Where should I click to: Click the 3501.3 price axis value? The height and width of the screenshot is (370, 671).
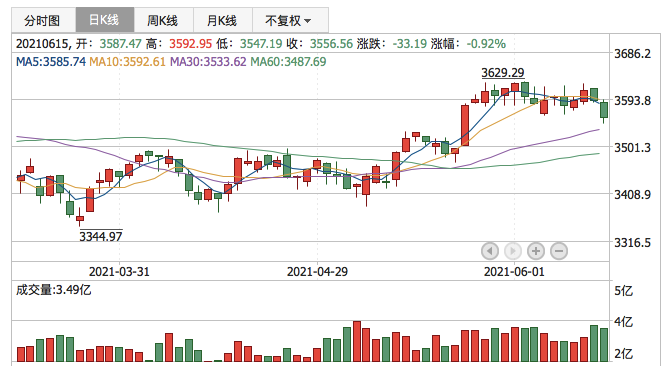point(632,148)
